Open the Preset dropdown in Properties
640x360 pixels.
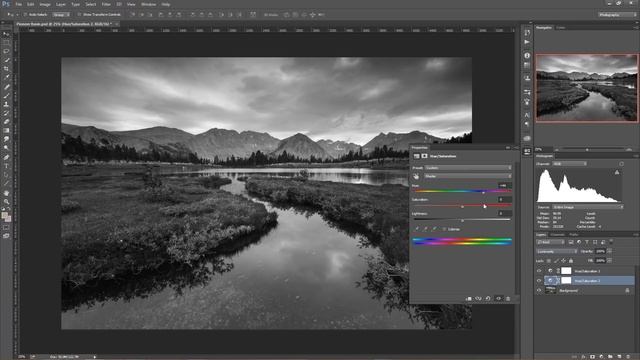click(468, 168)
